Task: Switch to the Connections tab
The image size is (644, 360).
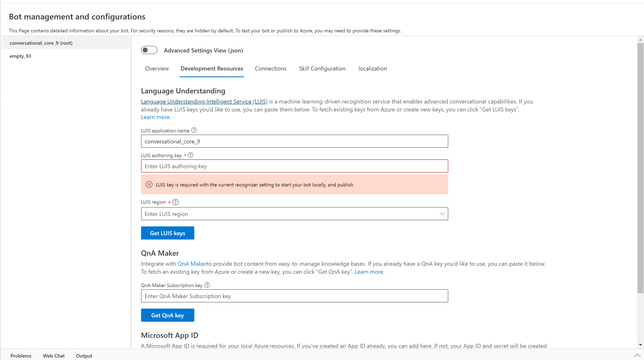Action: tap(270, 69)
